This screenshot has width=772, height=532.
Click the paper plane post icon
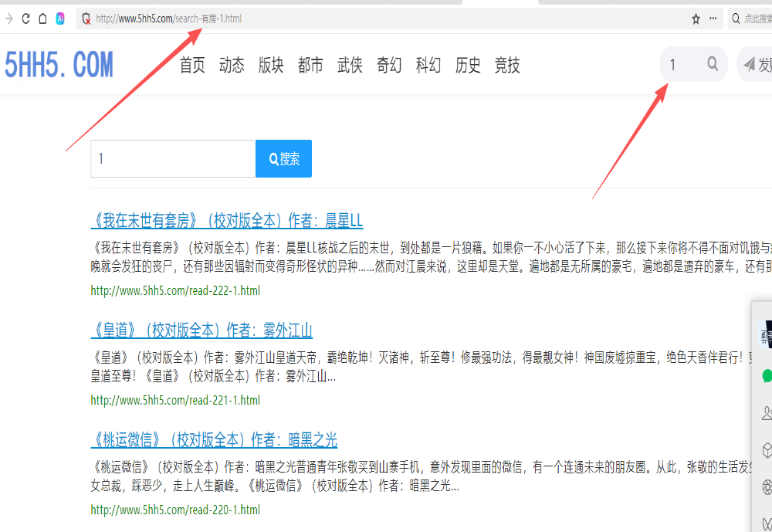point(749,65)
